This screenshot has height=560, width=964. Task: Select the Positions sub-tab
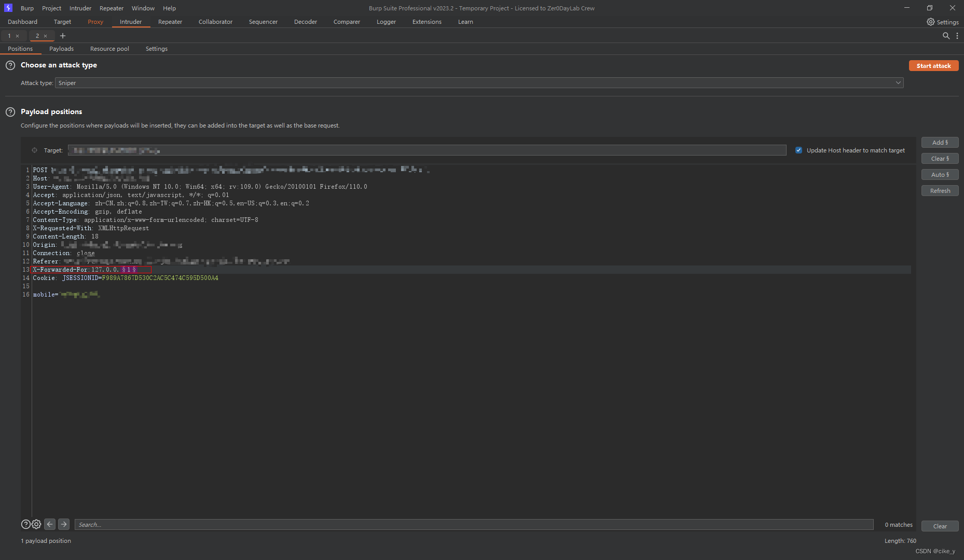pyautogui.click(x=20, y=49)
